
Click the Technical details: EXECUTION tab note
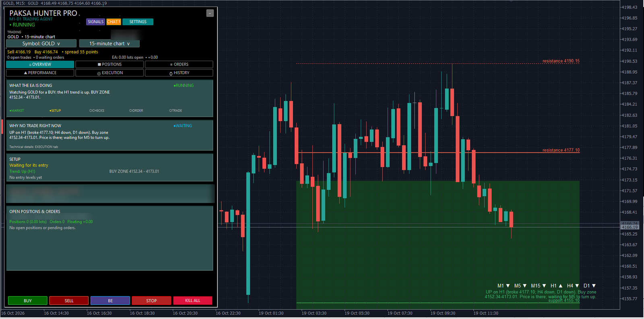pyautogui.click(x=33, y=147)
